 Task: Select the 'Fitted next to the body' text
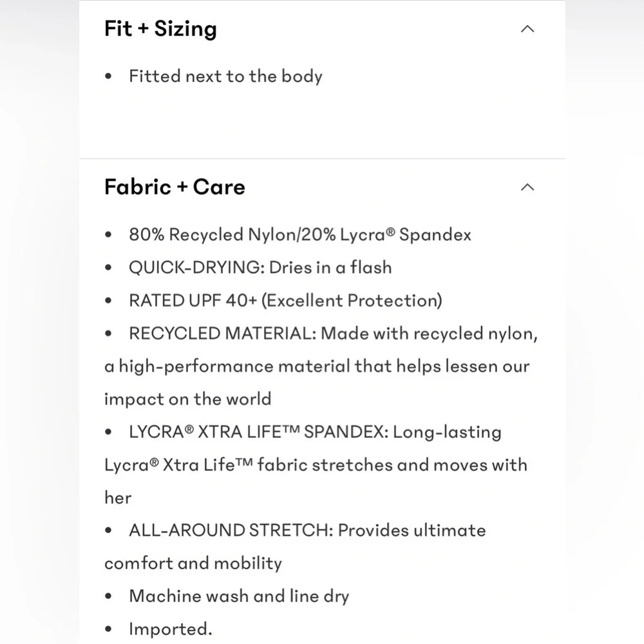coord(225,77)
